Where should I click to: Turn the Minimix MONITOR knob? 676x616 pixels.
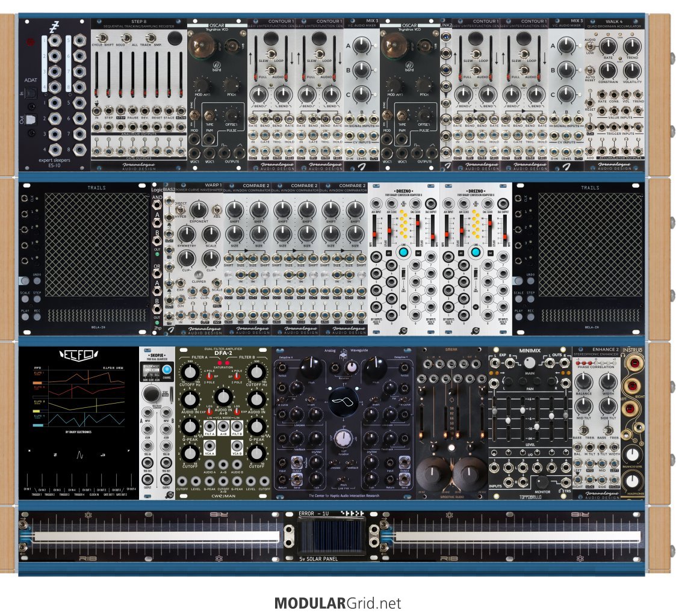[542, 482]
